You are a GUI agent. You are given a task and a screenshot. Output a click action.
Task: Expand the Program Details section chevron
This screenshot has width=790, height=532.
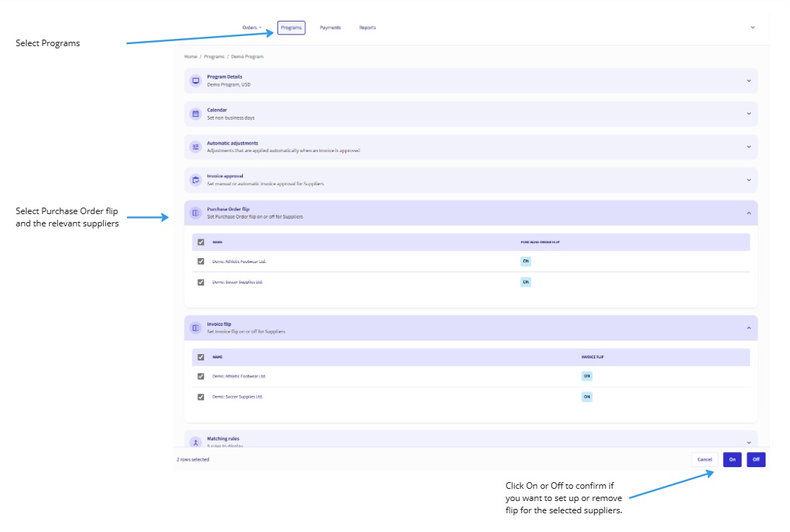click(x=749, y=81)
